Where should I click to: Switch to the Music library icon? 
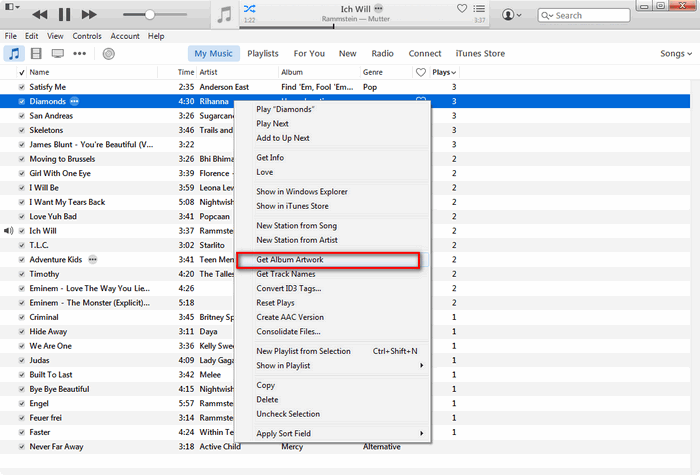point(14,54)
